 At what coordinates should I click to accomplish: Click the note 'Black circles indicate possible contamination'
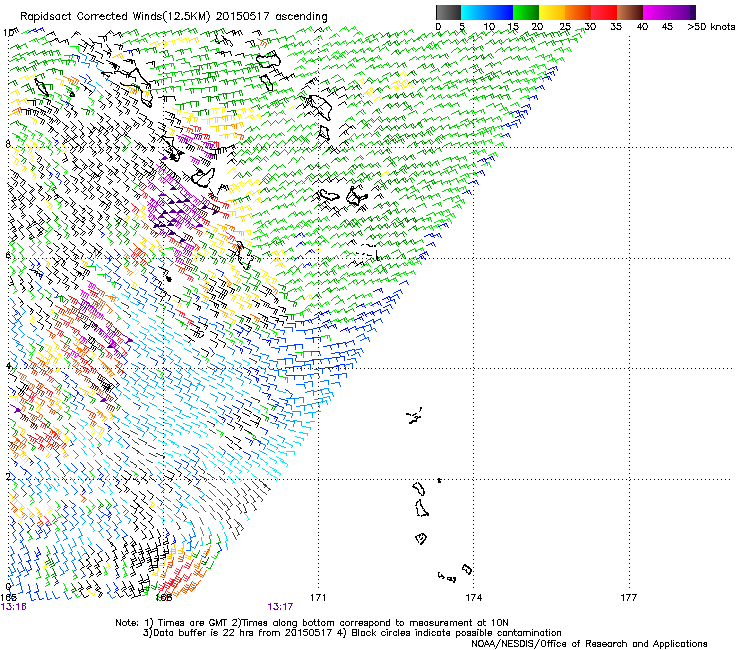pyautogui.click(x=456, y=633)
